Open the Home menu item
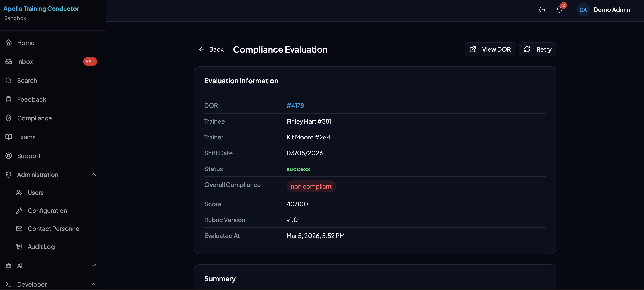The width and height of the screenshot is (644, 290). 51,43
